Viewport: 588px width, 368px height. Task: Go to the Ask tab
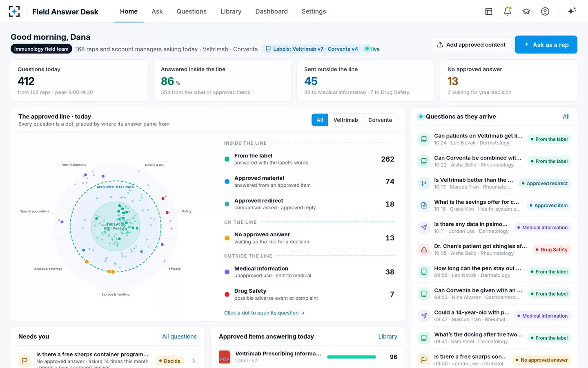click(x=157, y=11)
